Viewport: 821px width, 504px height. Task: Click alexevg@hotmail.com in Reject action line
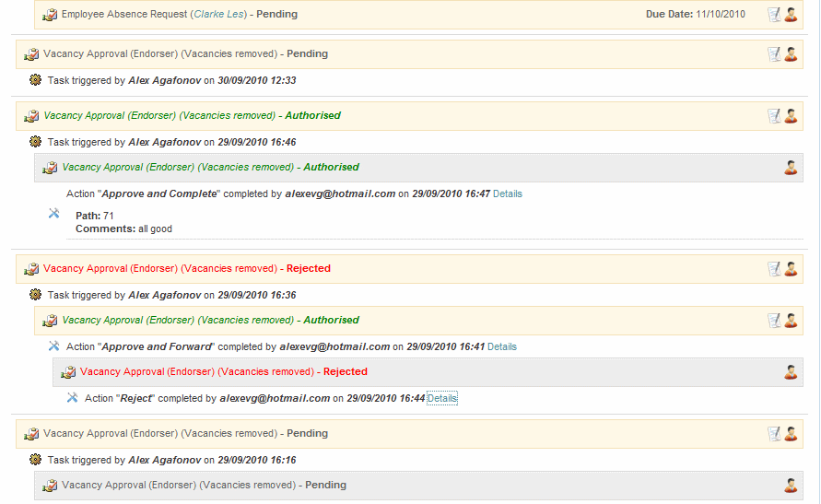coord(275,398)
